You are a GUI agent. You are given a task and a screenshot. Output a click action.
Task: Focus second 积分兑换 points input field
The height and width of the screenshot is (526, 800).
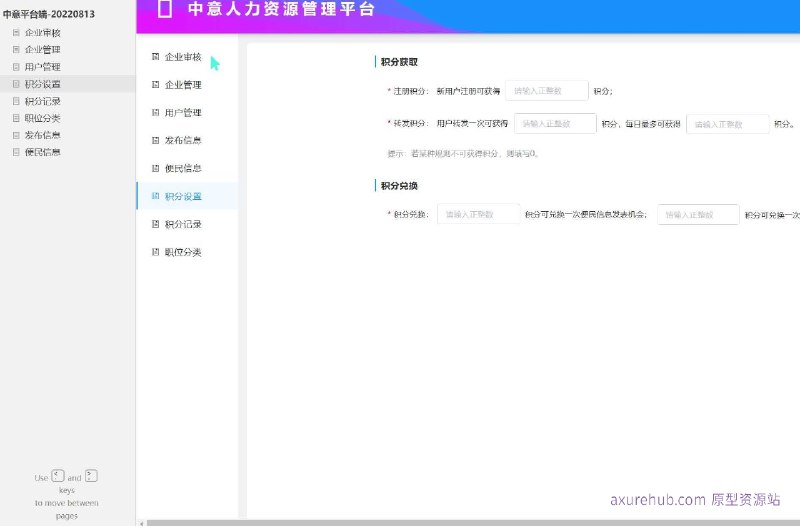click(x=698, y=215)
